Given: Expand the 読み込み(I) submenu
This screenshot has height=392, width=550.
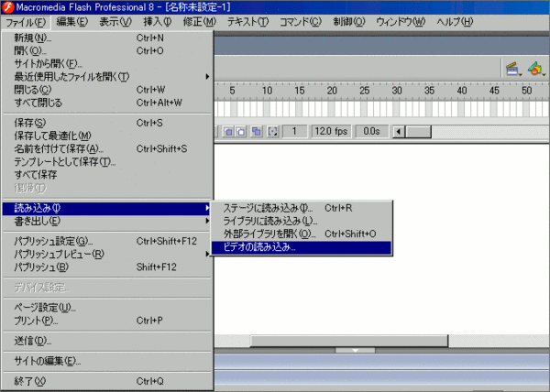Looking at the screenshot, I should (x=106, y=209).
